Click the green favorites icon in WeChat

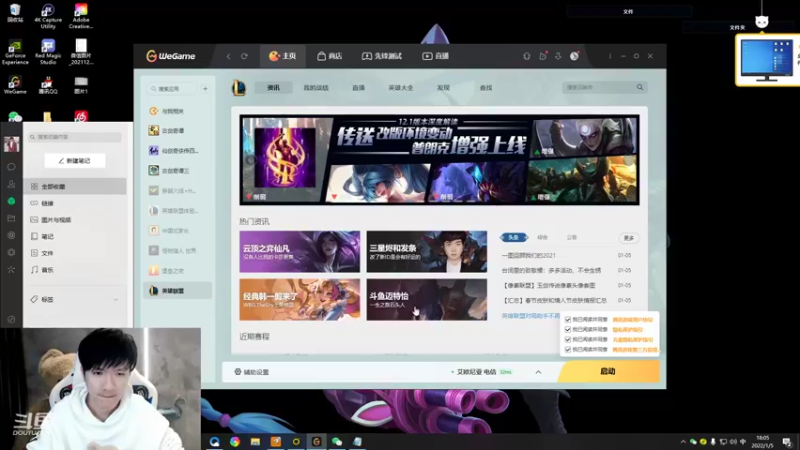[x=11, y=201]
